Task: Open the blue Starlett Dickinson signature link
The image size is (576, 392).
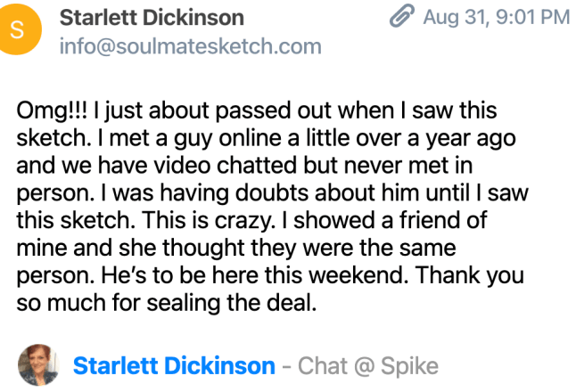Action: [174, 366]
